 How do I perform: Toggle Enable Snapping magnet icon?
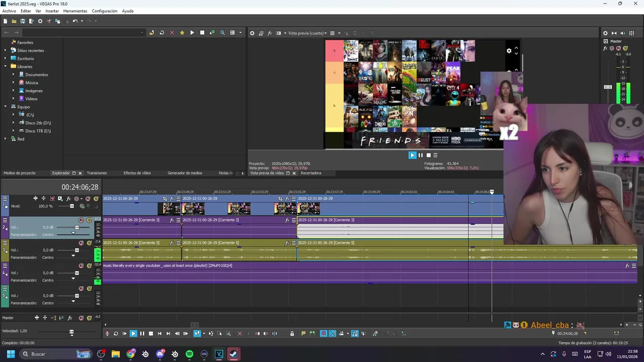(324, 333)
